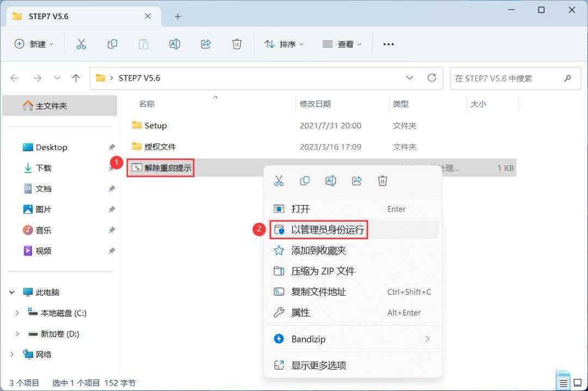This screenshot has width=588, height=391.
Task: Add a new tab with the plus button
Action: tap(177, 16)
